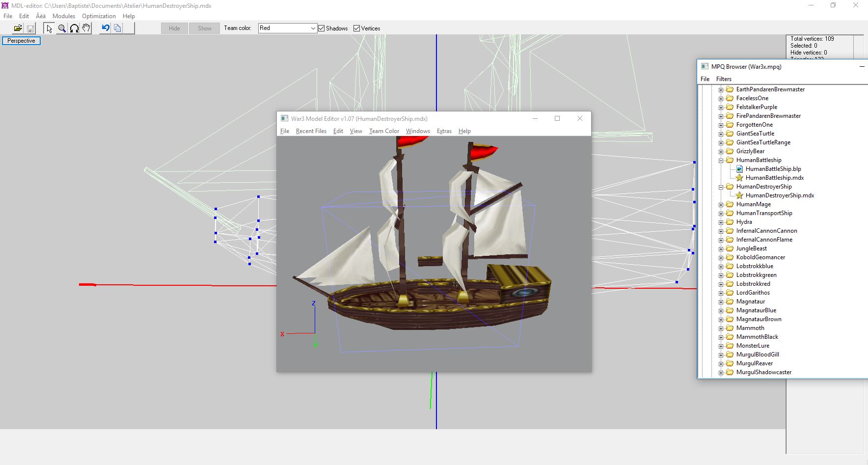Screen dimensions: 868x465
Task: Collapse the HumanBattleship folder node
Action: click(721, 161)
